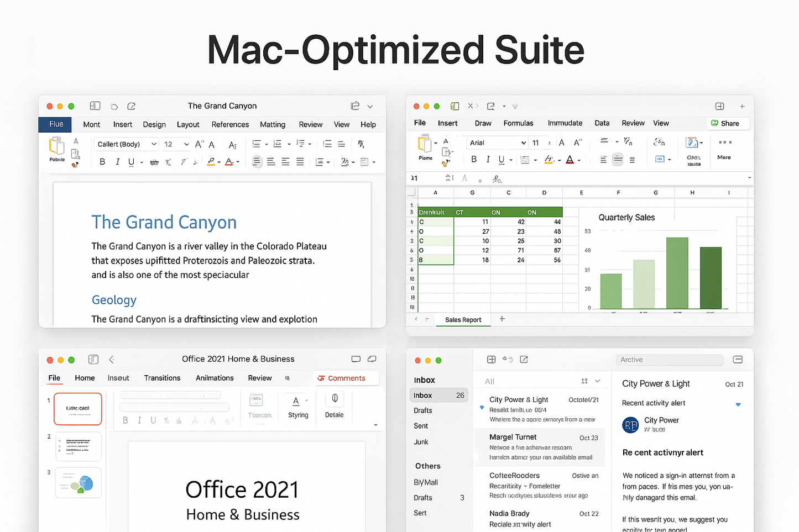The width and height of the screenshot is (799, 532).
Task: Open the Sent folder in Mail
Action: 421,426
